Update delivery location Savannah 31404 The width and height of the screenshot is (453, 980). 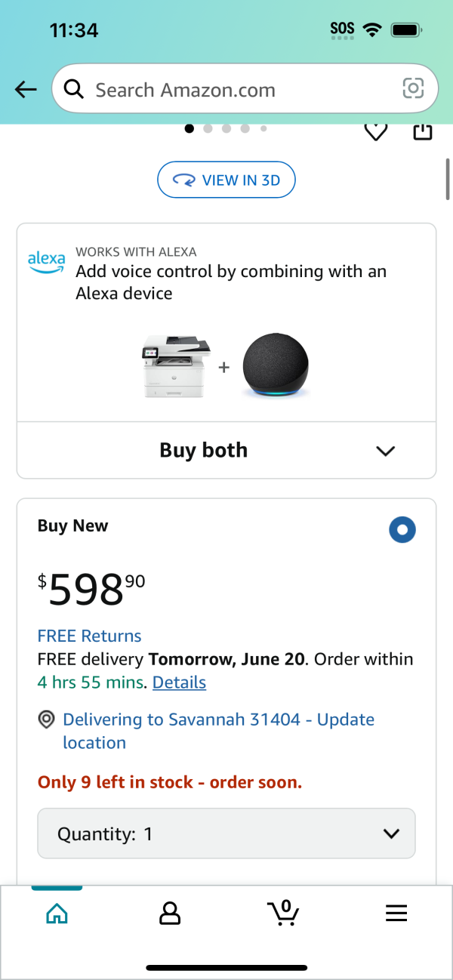pos(218,731)
